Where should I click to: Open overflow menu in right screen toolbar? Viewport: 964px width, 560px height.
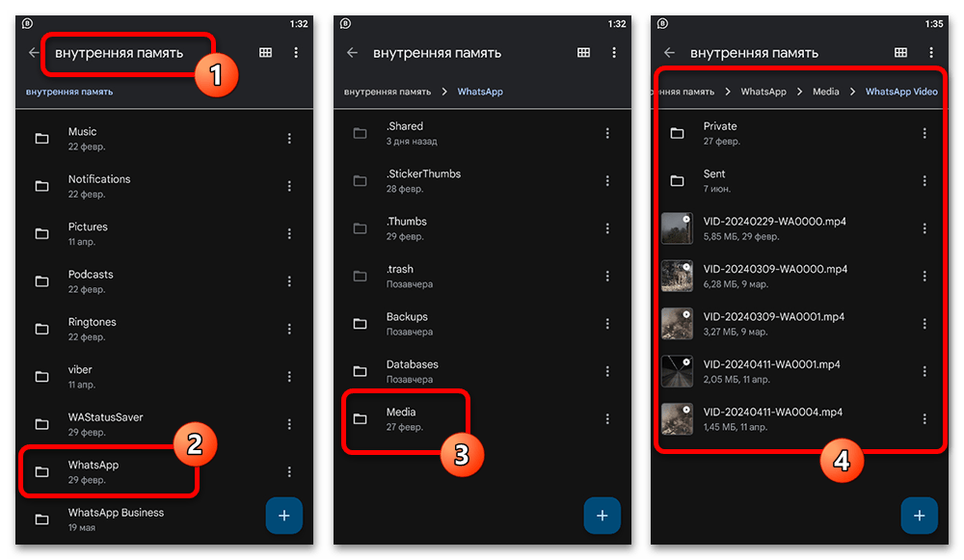coord(931,53)
